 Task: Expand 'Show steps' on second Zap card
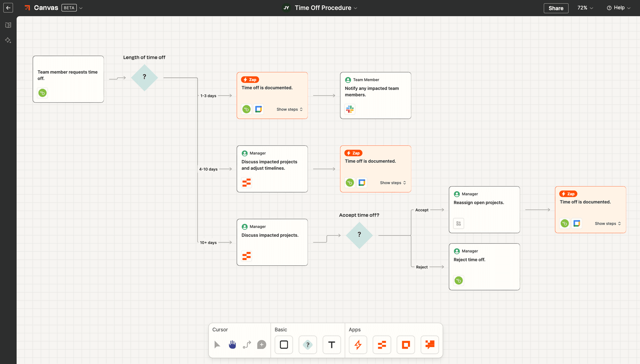pyautogui.click(x=392, y=182)
